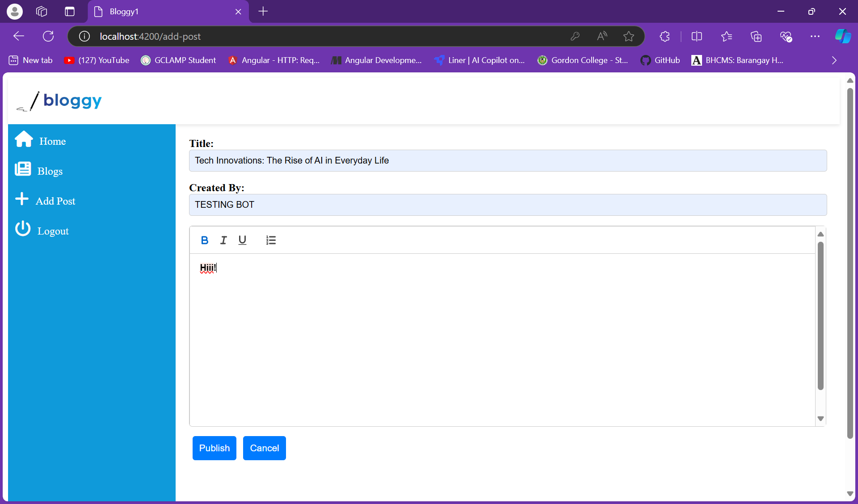Toggle Underline formatting in editor toolbar
The width and height of the screenshot is (858, 504).
pos(242,240)
